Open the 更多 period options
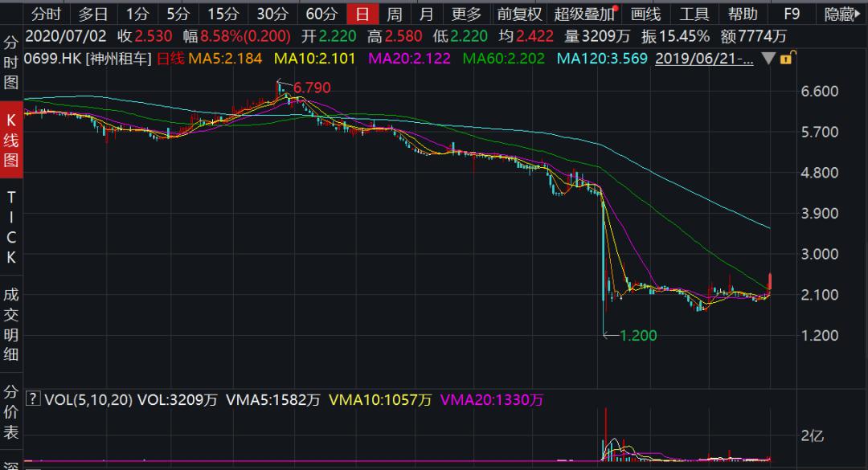The image size is (868, 470). [466, 14]
